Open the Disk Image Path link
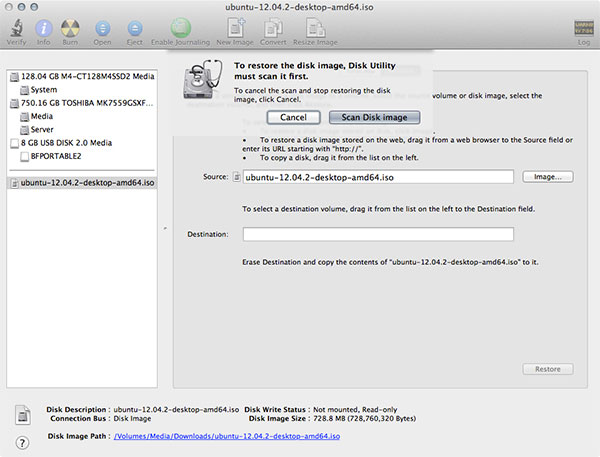This screenshot has width=600, height=457. 227,436
